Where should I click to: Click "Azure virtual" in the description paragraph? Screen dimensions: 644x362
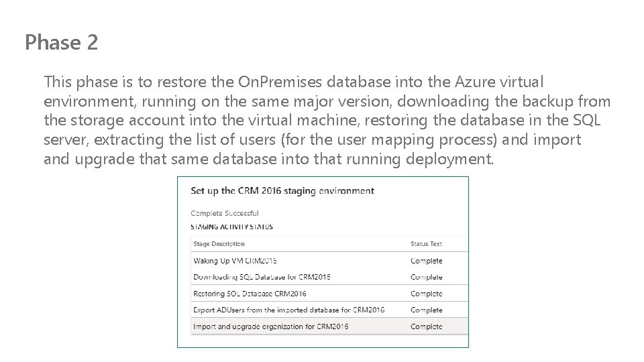[499, 82]
